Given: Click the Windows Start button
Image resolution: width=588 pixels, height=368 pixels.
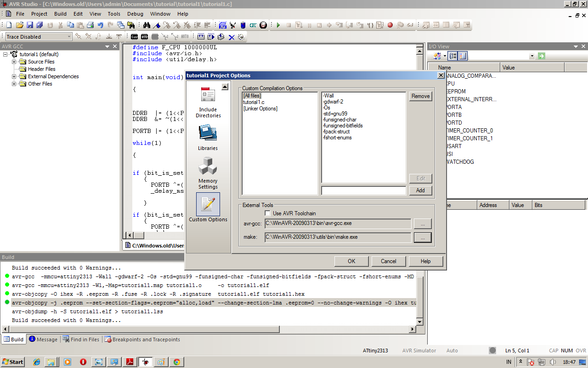Looking at the screenshot, I should (13, 362).
